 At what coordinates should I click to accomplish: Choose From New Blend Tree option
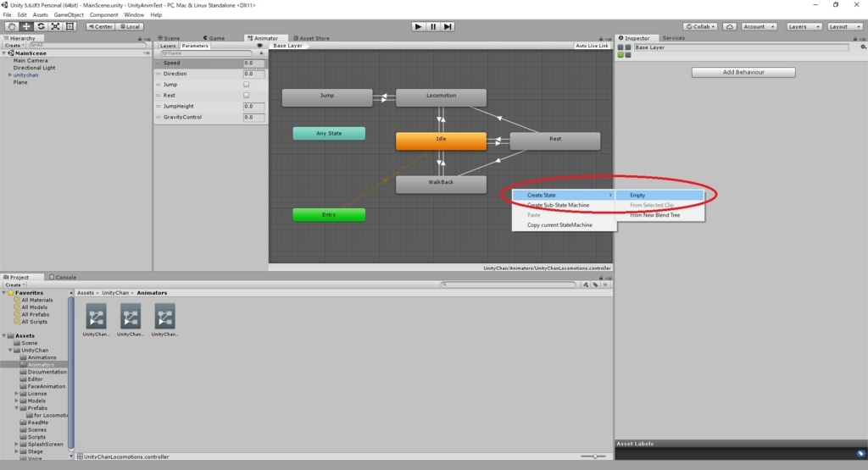tap(659, 215)
